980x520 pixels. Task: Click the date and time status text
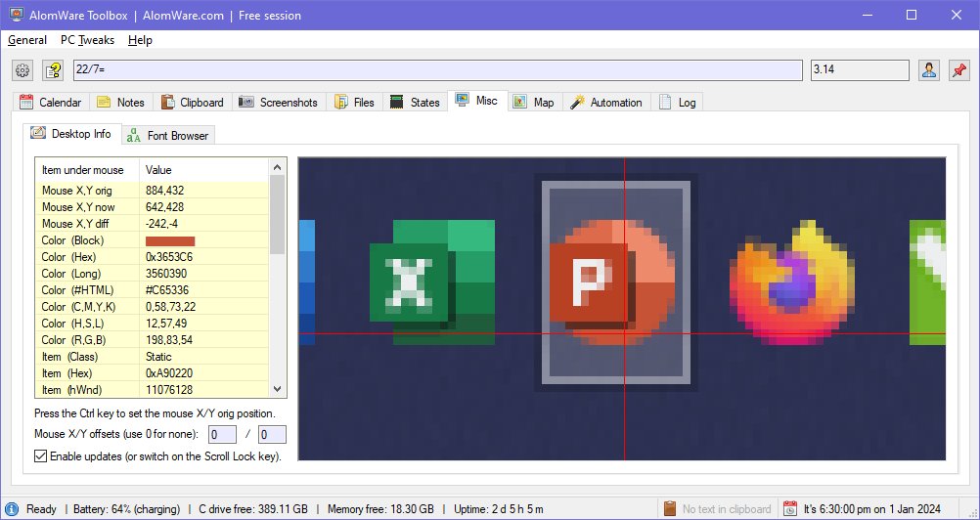click(x=871, y=509)
